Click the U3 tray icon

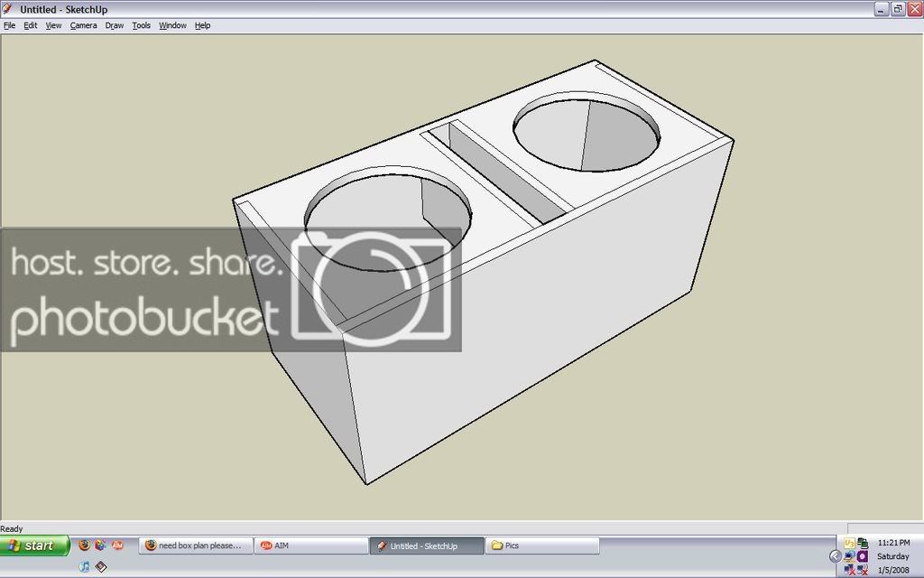pos(849,543)
